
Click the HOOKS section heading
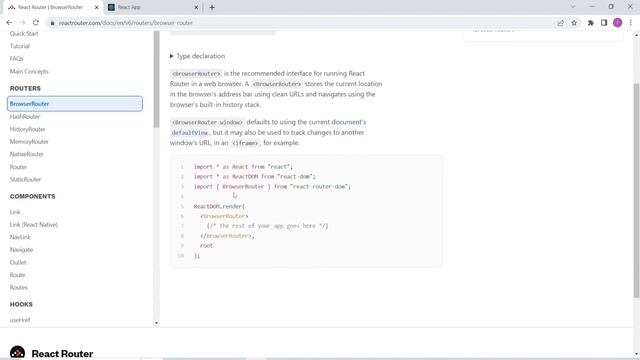pyautogui.click(x=21, y=304)
